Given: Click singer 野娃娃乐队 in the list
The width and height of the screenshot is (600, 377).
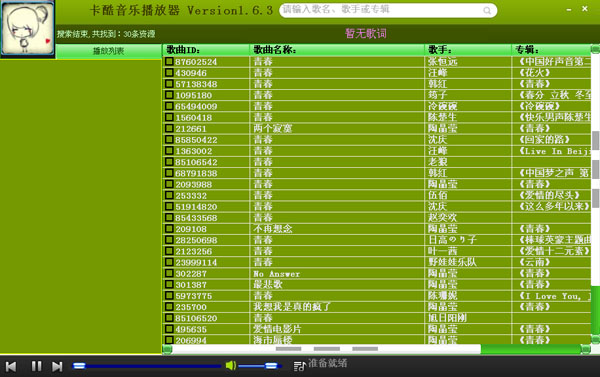Looking at the screenshot, I should pos(452,262).
